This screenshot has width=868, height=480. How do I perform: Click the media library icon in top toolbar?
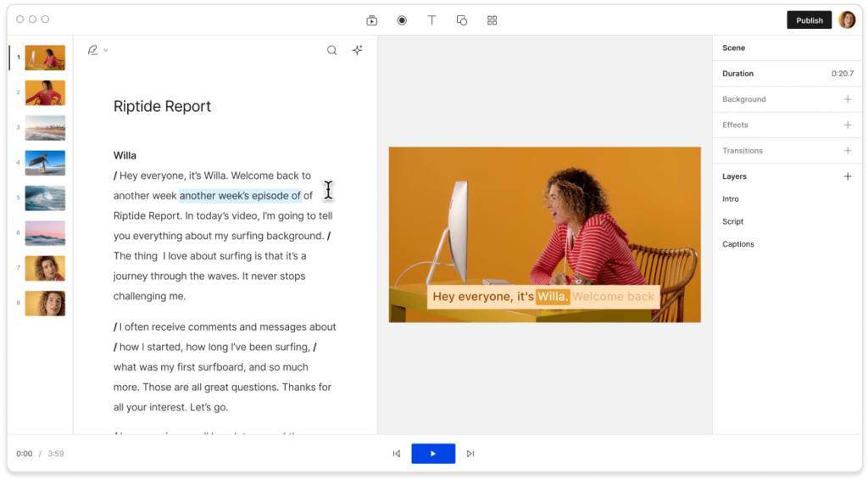372,20
